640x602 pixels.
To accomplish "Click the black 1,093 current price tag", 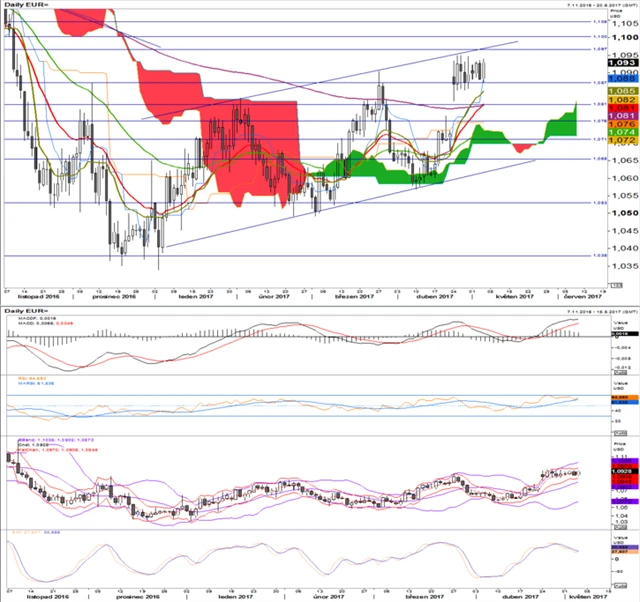I will tap(622, 64).
